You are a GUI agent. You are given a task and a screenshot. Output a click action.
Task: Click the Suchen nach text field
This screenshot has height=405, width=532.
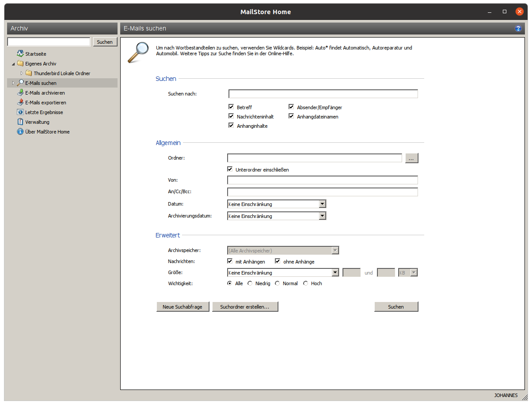point(323,94)
